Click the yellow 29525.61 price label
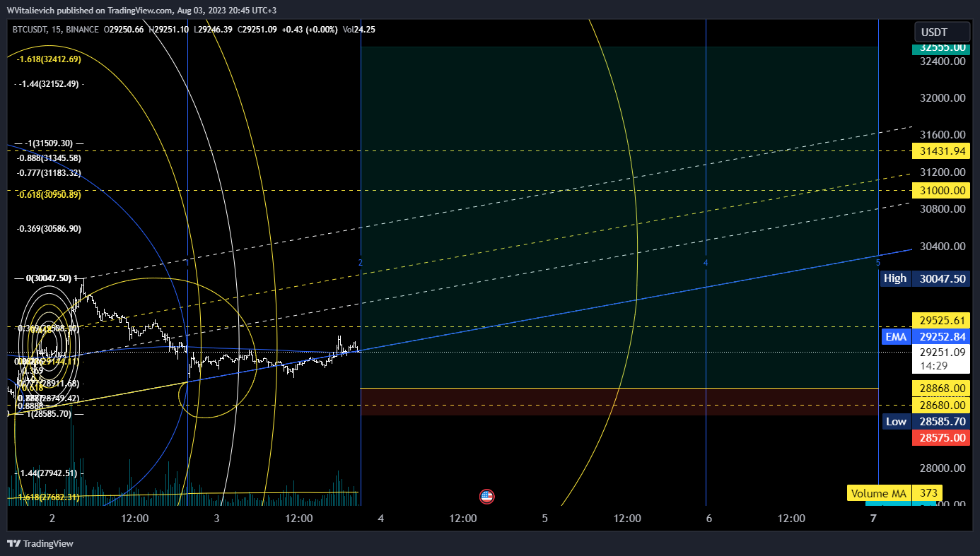The height and width of the screenshot is (556, 980). click(940, 320)
